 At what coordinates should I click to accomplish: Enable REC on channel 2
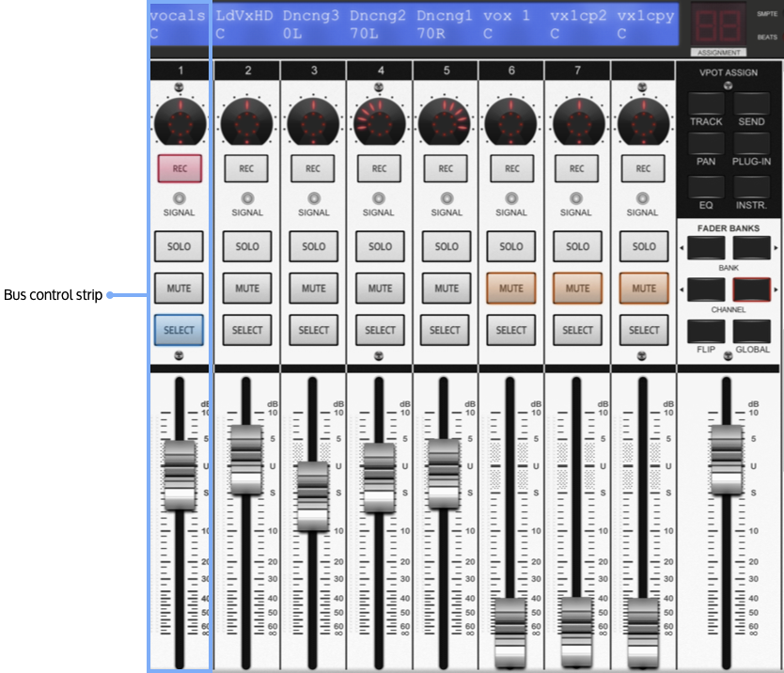[246, 168]
